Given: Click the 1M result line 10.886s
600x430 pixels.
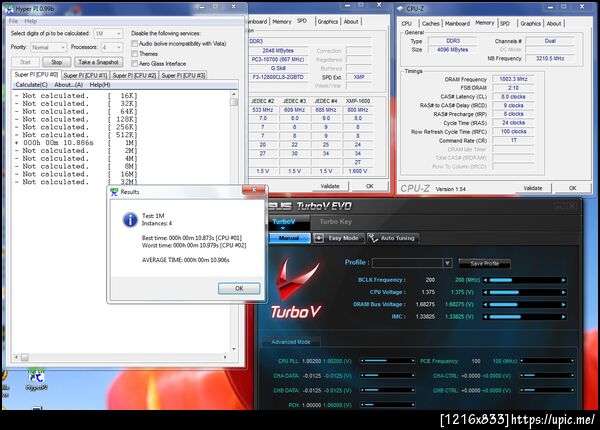Looking at the screenshot, I should click(x=76, y=143).
